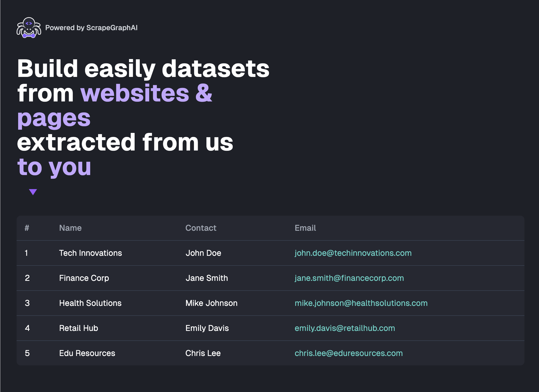The image size is (539, 392).
Task: Select the Health Solutions name cell
Action: click(x=90, y=303)
